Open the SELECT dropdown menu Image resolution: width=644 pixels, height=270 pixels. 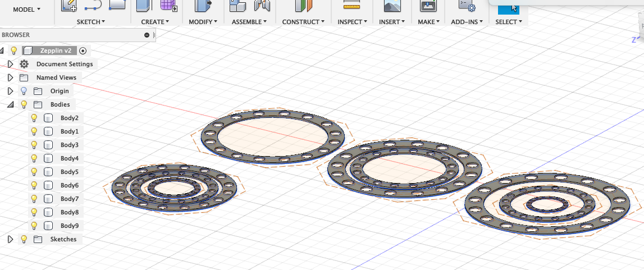click(x=509, y=22)
